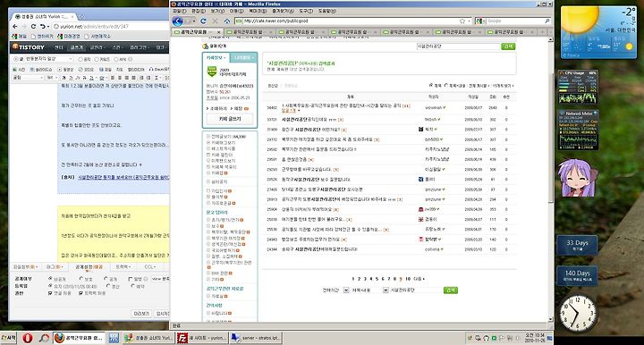Expand the 15-per-page view dropdown

(503, 86)
